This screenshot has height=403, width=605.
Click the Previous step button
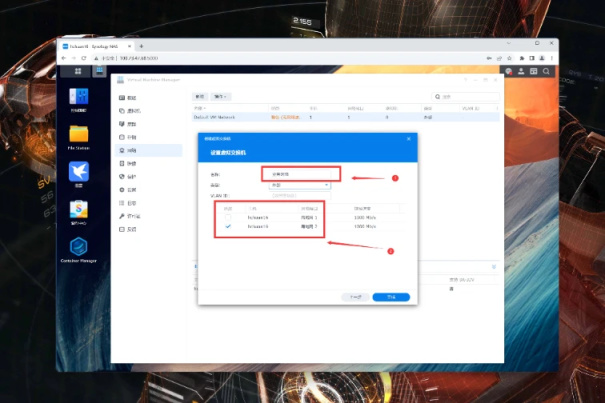coord(355,297)
